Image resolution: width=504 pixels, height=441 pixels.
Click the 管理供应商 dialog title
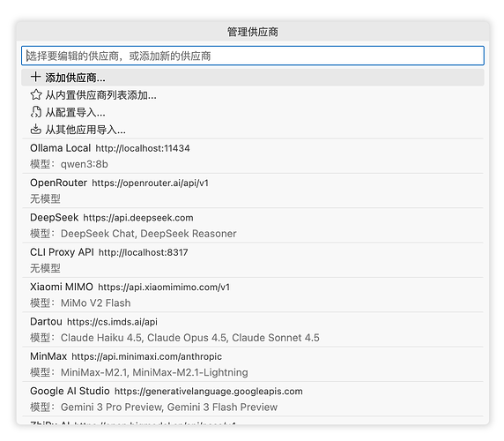point(253,32)
